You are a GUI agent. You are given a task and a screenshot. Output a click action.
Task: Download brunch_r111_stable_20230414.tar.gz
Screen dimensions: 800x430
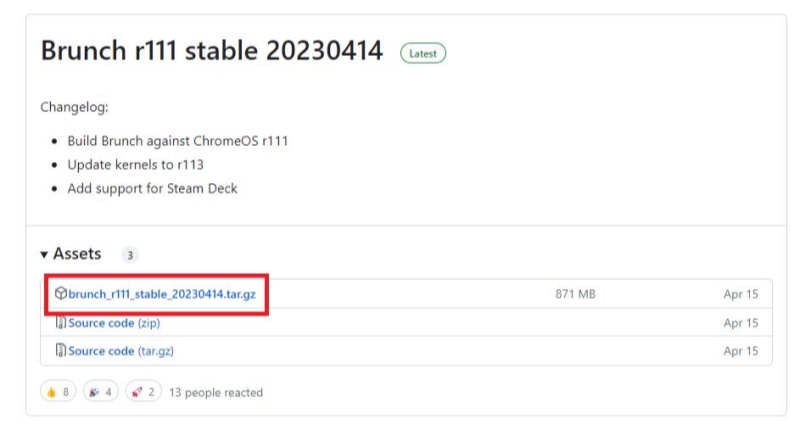point(168,294)
